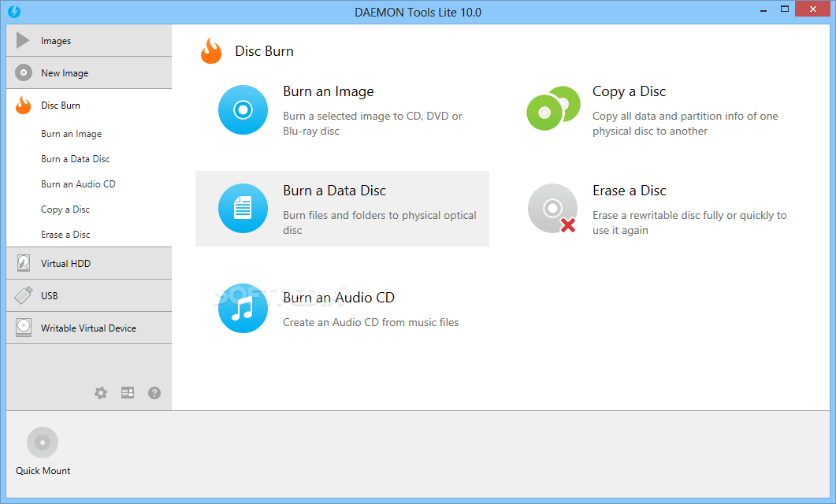Screen dimensions: 836x504
Task: Expand the New Image sidebar section
Action: (x=89, y=73)
